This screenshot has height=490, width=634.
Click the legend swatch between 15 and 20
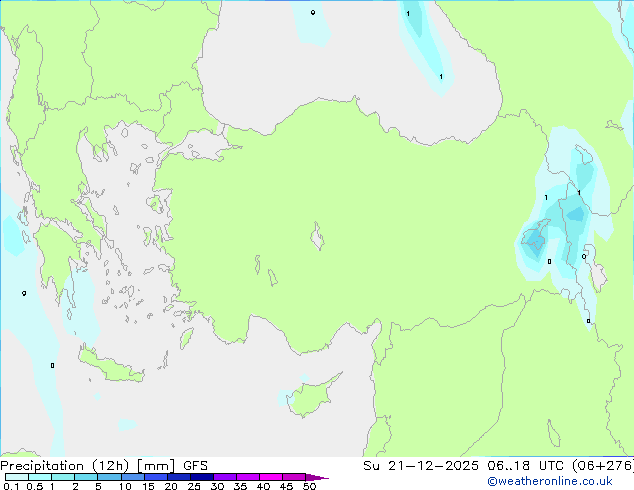pyautogui.click(x=156, y=477)
